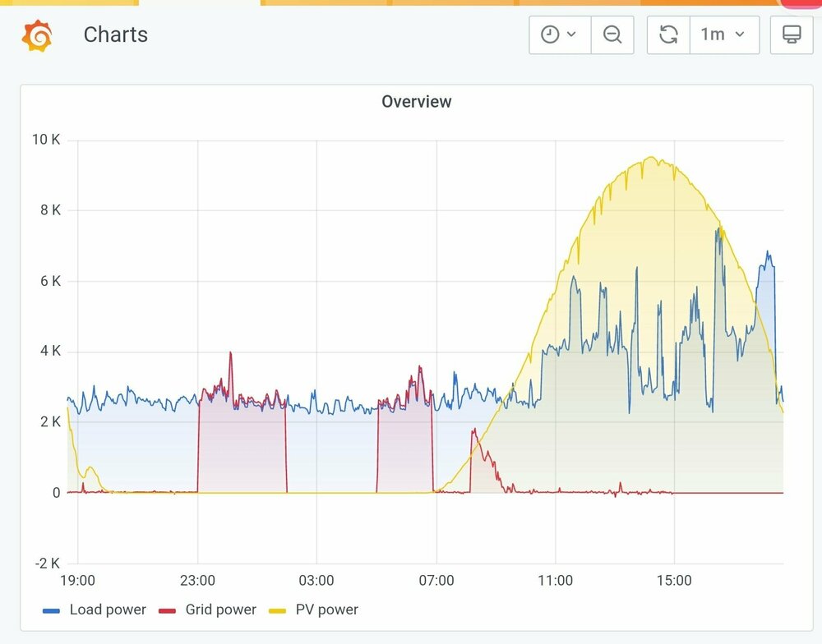Click the -2 K y-axis label

[x=47, y=563]
